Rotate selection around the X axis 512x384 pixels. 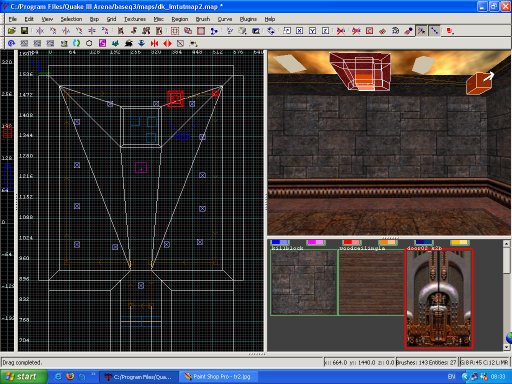[x=53, y=31]
